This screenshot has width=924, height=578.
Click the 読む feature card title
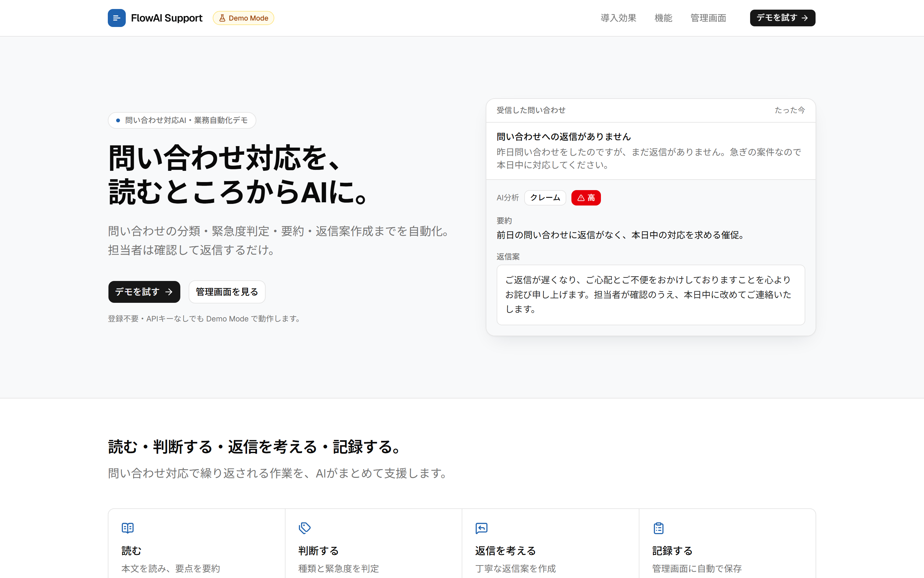click(x=131, y=550)
